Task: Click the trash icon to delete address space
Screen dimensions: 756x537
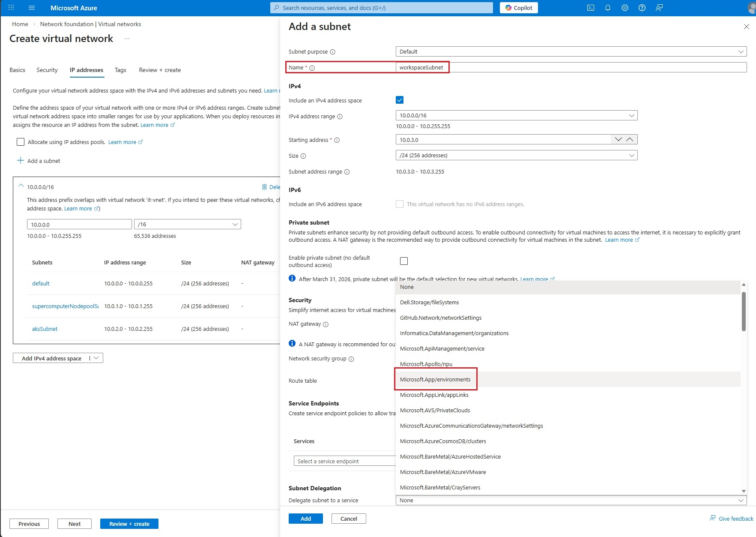Action: pos(264,187)
